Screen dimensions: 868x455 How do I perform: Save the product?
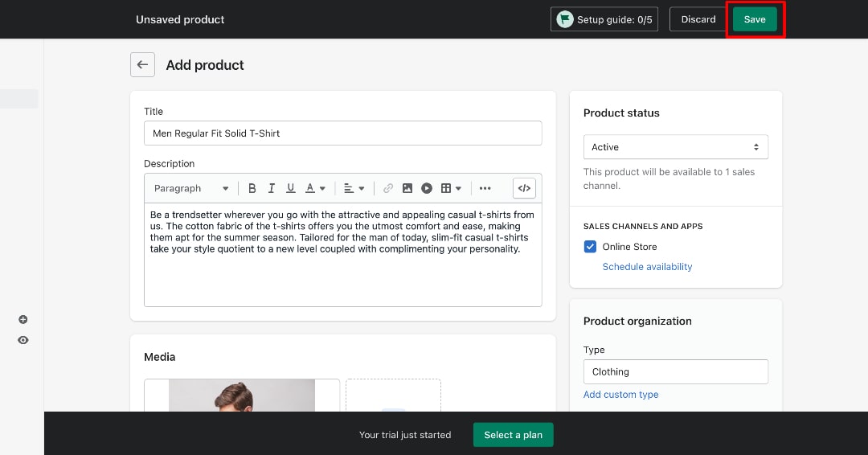pyautogui.click(x=755, y=19)
